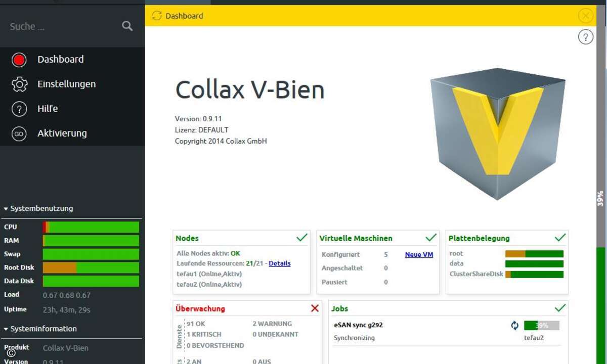The image size is (607, 364).
Task: Click the refresh icon in the Dashboard header
Action: pyautogui.click(x=157, y=16)
